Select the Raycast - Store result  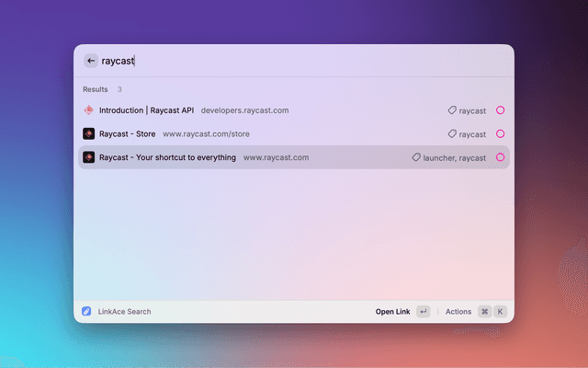(294, 133)
